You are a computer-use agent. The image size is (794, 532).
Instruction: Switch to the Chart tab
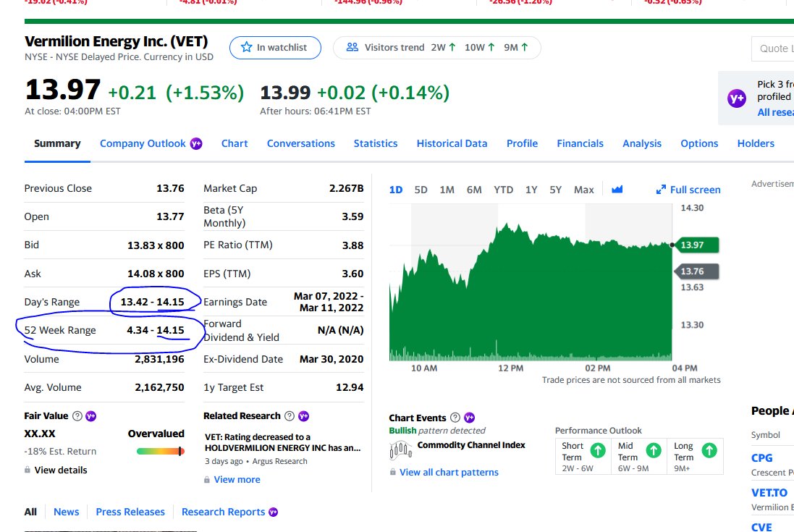point(235,144)
